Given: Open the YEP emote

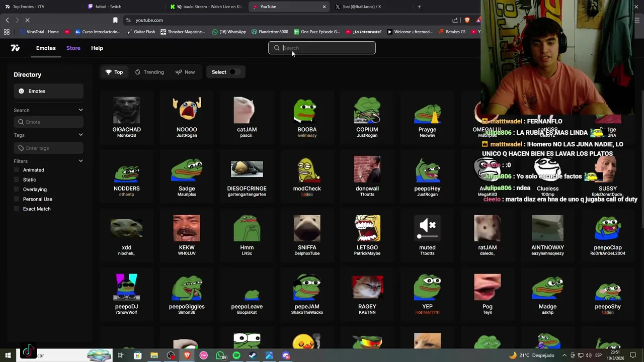Looking at the screenshot, I should pyautogui.click(x=427, y=294).
